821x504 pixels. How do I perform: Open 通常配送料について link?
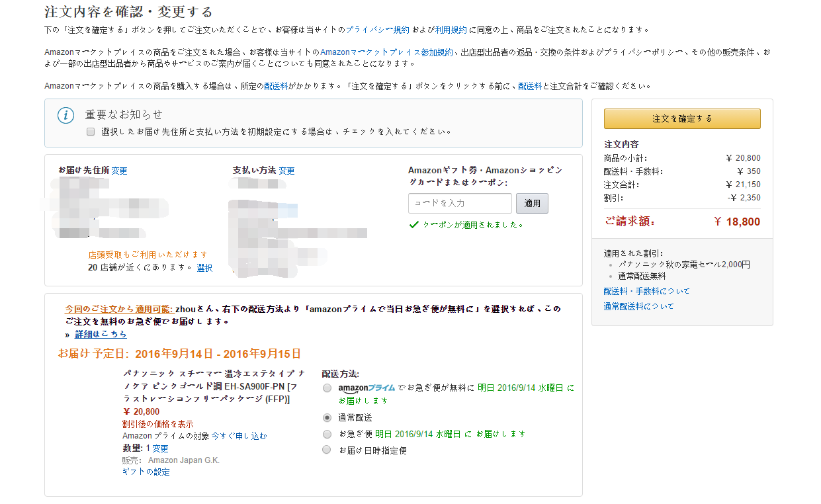point(639,306)
